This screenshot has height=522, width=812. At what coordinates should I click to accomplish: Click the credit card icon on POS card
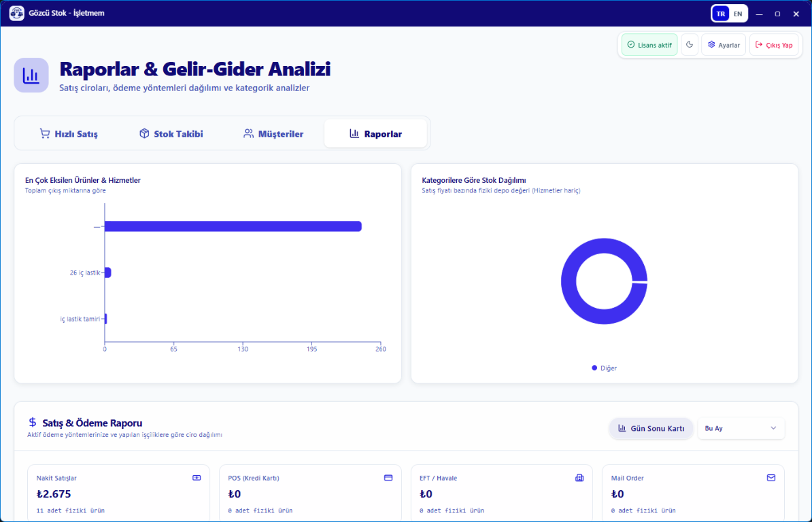(x=388, y=478)
